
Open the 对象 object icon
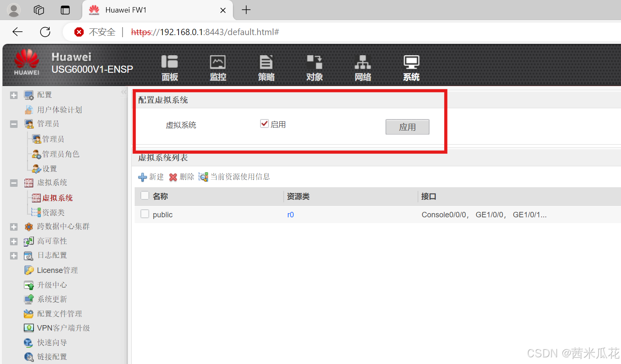(x=314, y=62)
